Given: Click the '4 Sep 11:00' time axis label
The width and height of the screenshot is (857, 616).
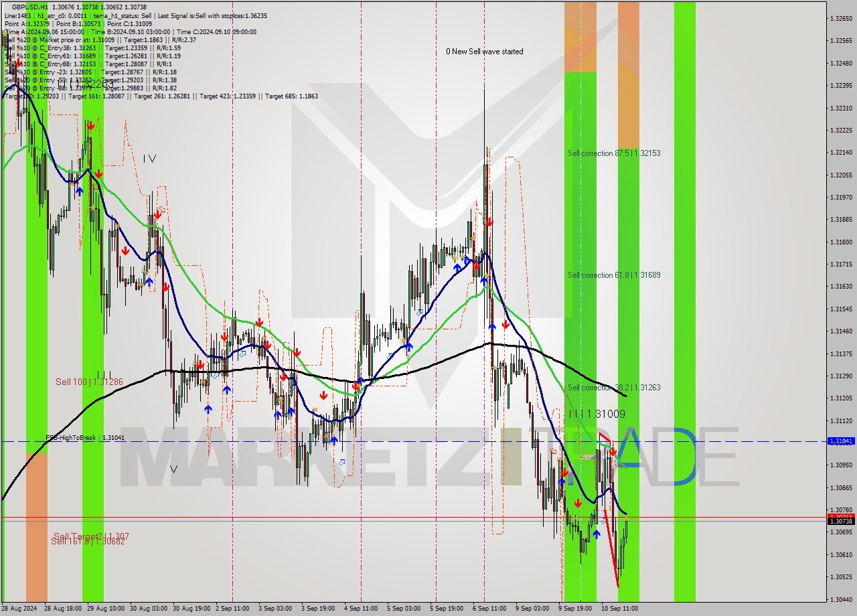Looking at the screenshot, I should point(361,609).
